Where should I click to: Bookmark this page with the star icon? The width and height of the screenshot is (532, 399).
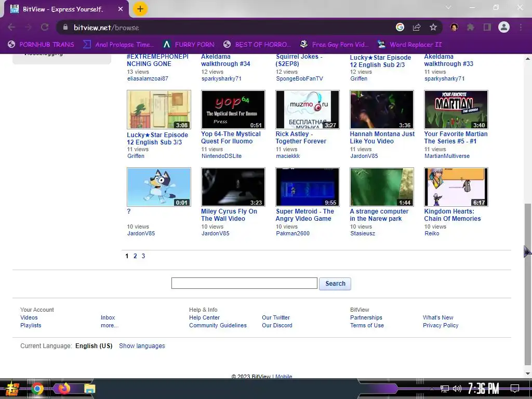click(x=433, y=27)
